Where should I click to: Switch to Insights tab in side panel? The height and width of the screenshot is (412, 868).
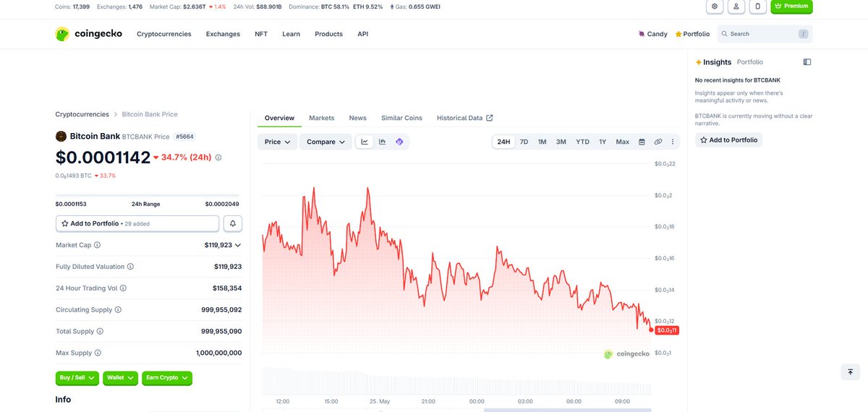click(x=713, y=62)
